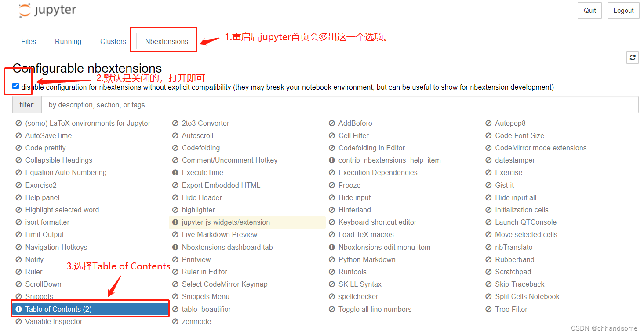
Task: Select the Nbextensions tab
Action: click(x=167, y=41)
